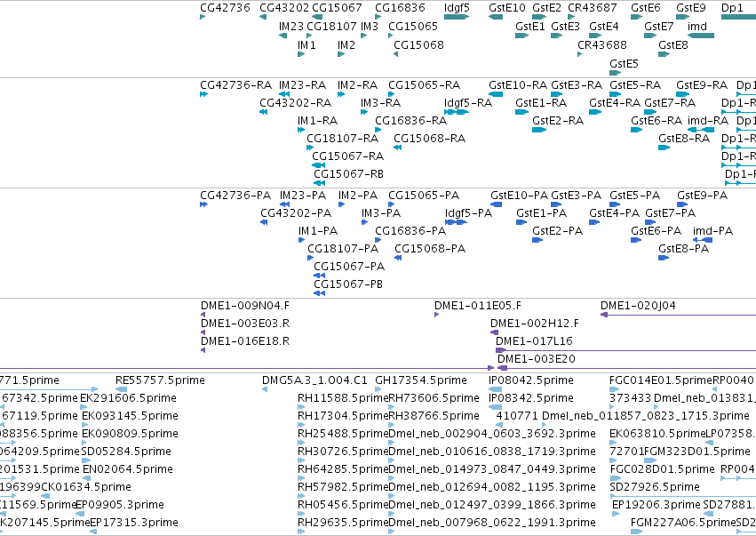This screenshot has height=536, width=756.
Task: Click the CG43202-RA transcript
Action: tap(263, 112)
